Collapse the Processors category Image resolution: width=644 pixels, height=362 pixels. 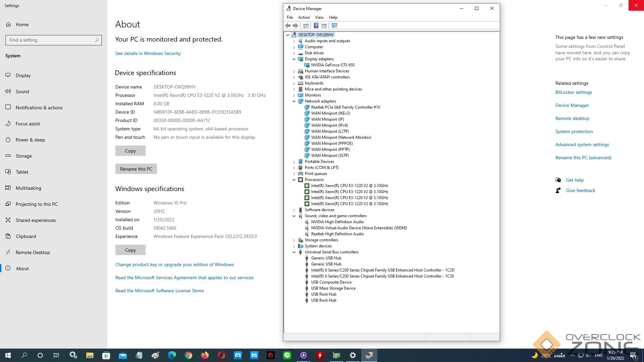[x=294, y=180]
